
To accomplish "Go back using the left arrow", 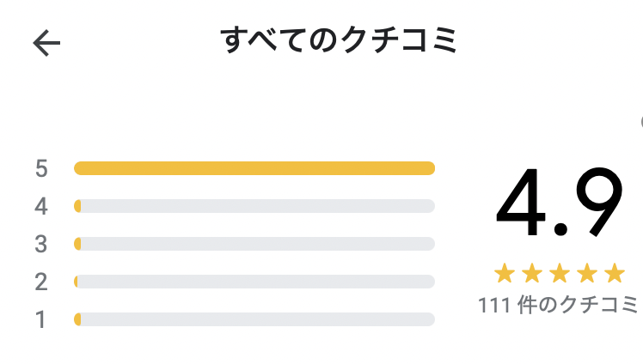I will [x=46, y=43].
